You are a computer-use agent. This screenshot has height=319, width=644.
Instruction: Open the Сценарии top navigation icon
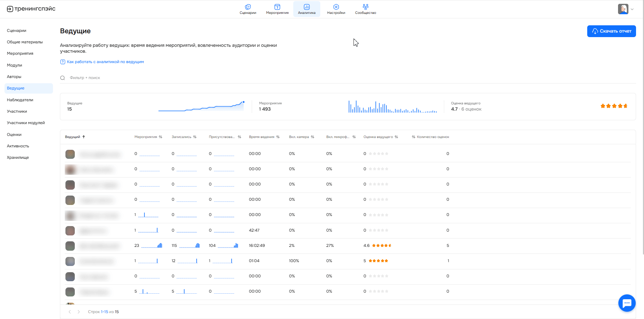coord(248,7)
